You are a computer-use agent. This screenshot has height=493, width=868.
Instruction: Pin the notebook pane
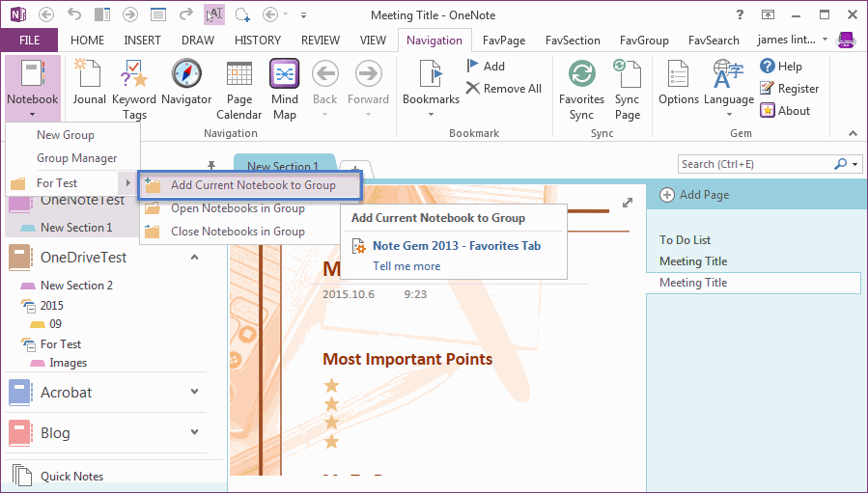[210, 165]
